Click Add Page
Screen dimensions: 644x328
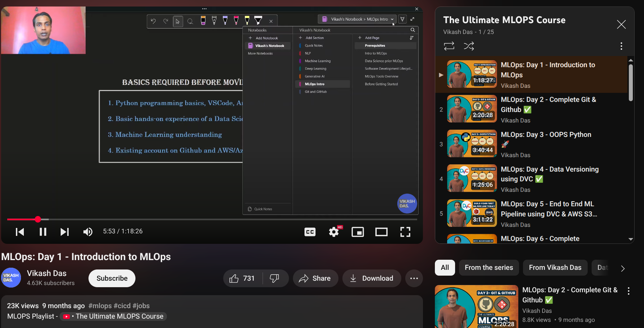click(x=369, y=38)
